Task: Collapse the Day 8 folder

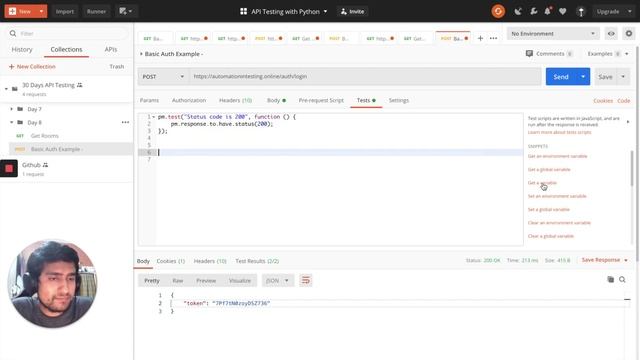Action: [x=11, y=122]
